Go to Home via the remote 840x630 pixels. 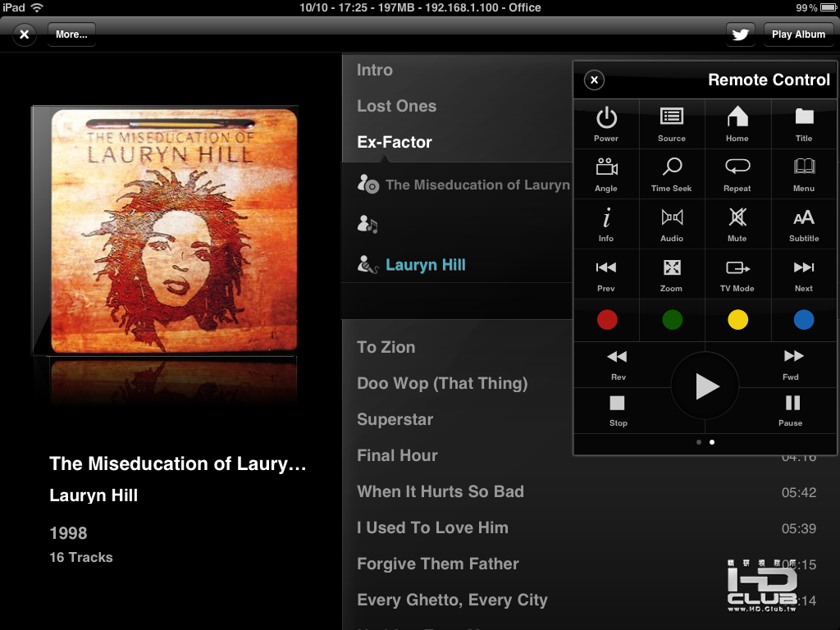[x=737, y=125]
